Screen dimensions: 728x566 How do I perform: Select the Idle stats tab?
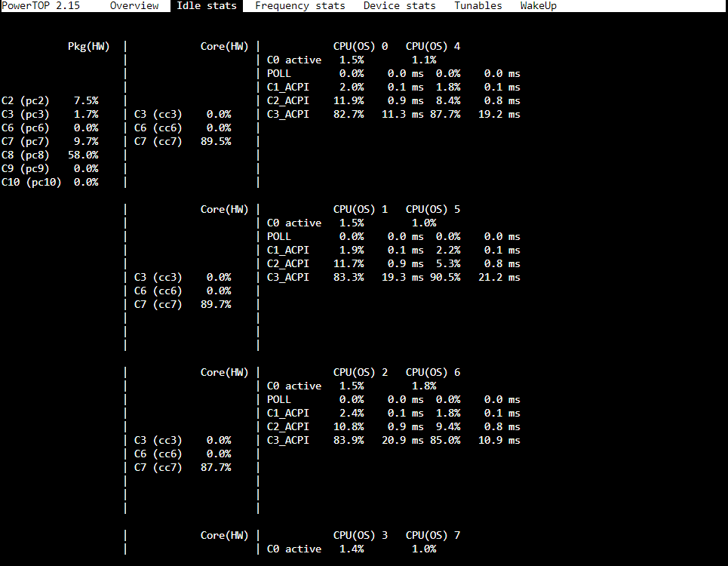pyautogui.click(x=207, y=5)
